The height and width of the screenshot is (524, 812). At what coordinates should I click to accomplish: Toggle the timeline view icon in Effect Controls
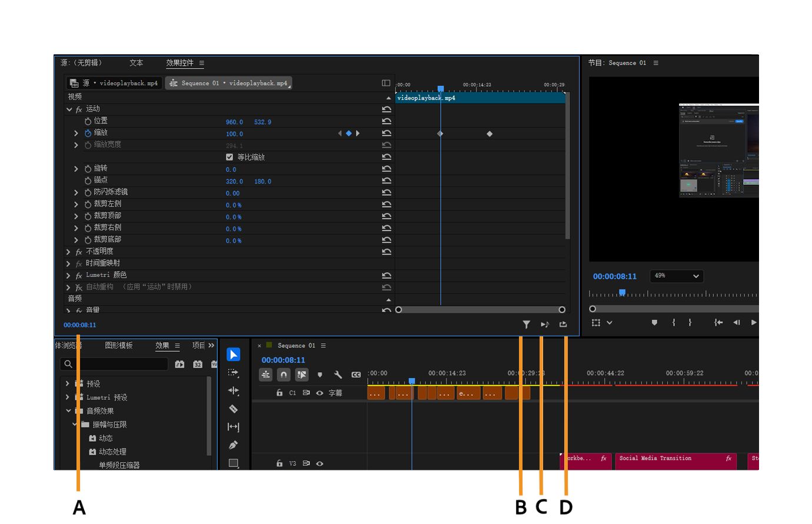(x=386, y=83)
